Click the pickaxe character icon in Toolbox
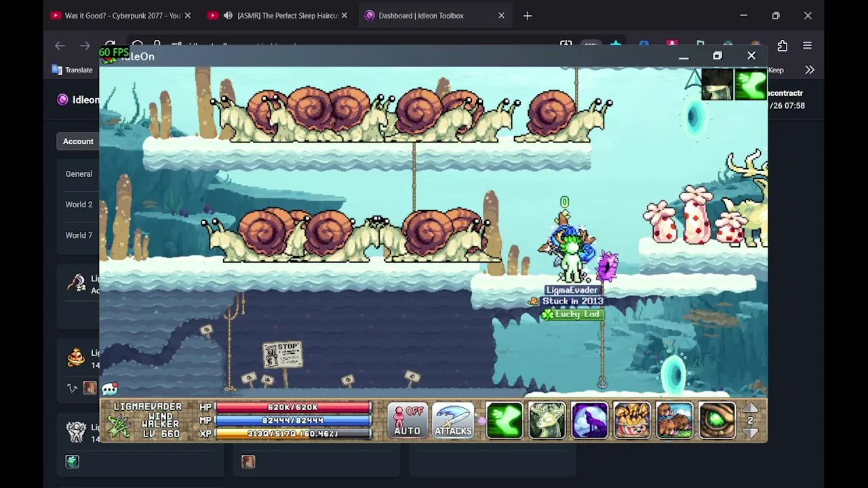This screenshot has width=868, height=488. coord(76,282)
